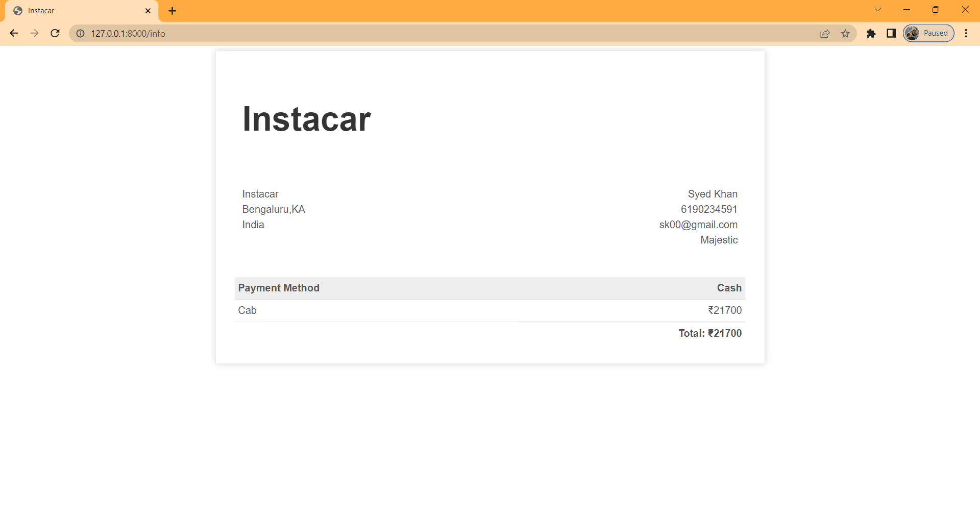Click the side panel icon
The width and height of the screenshot is (980, 517).
tap(891, 33)
